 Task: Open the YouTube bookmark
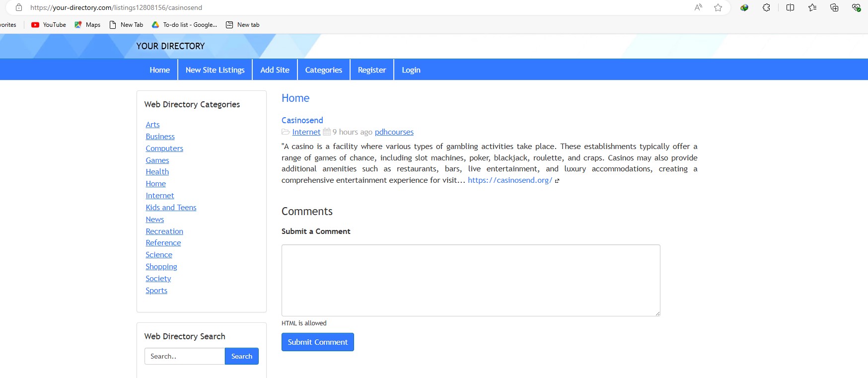(x=49, y=25)
